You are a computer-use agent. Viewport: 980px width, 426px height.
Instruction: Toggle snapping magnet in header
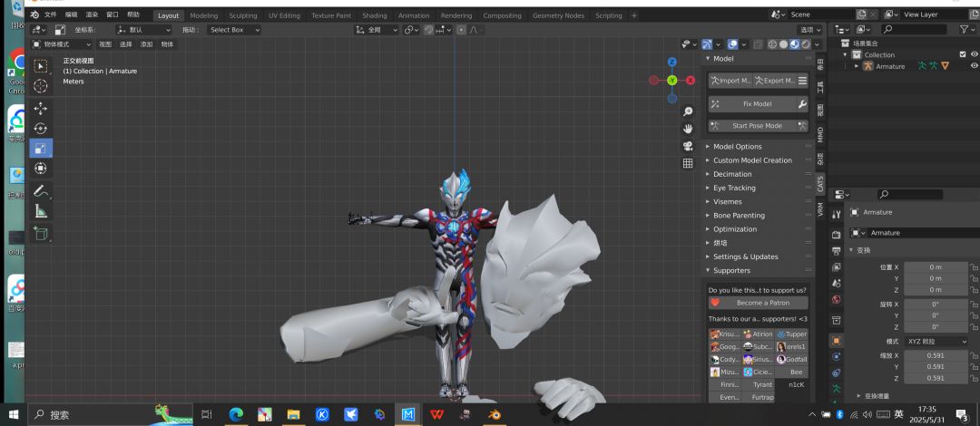[x=428, y=29]
